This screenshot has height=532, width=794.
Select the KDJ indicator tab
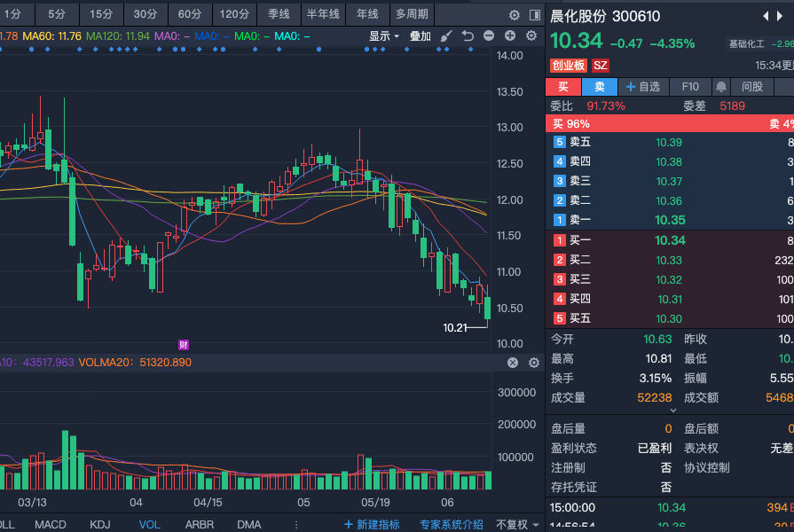click(99, 525)
